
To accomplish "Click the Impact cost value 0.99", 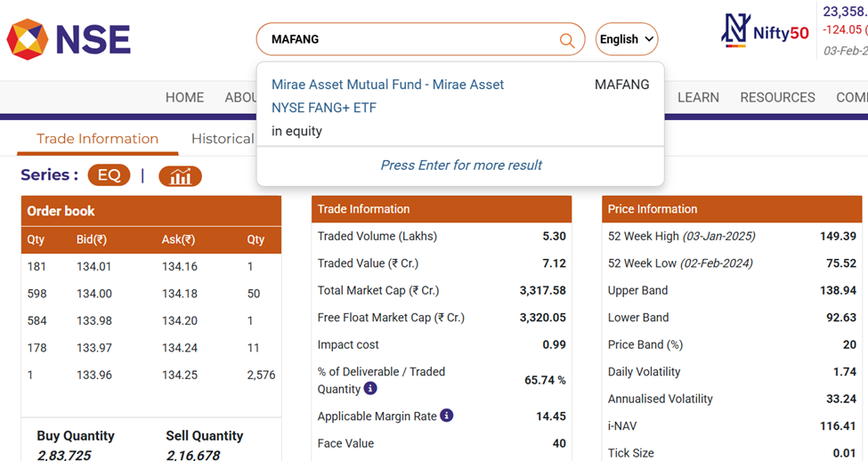I will tap(554, 344).
